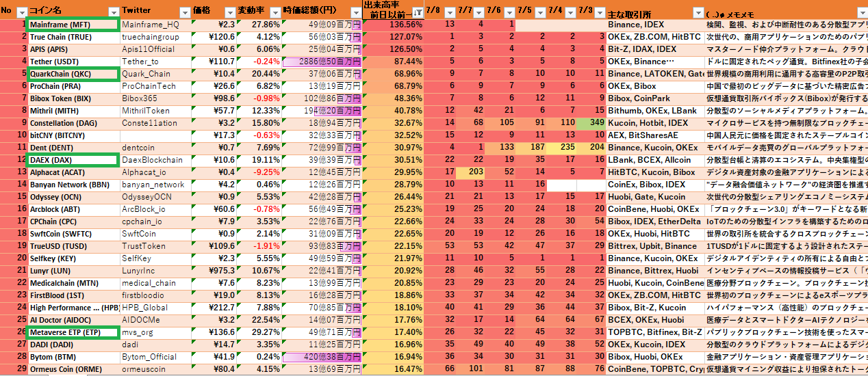Open the 価格 column filter button

228,12
